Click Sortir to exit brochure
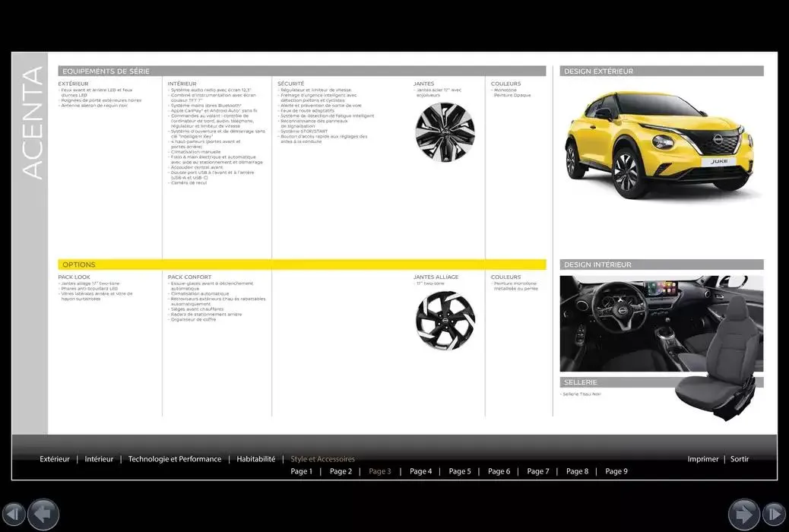 tap(740, 459)
